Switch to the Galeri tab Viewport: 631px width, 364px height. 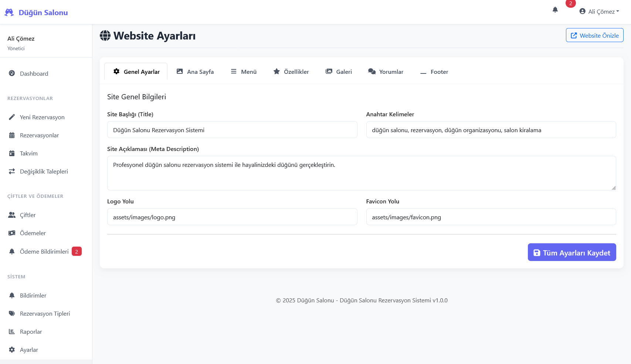(339, 72)
